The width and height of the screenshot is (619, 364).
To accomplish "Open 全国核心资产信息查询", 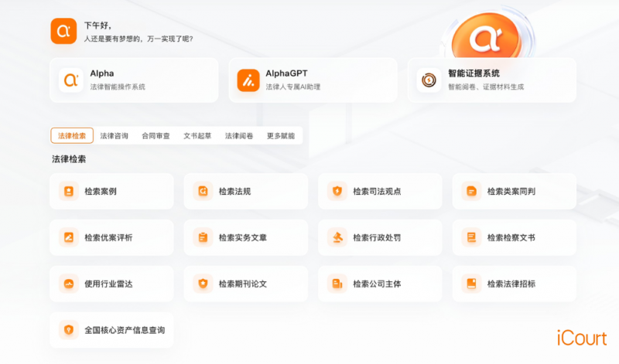I will [111, 330].
